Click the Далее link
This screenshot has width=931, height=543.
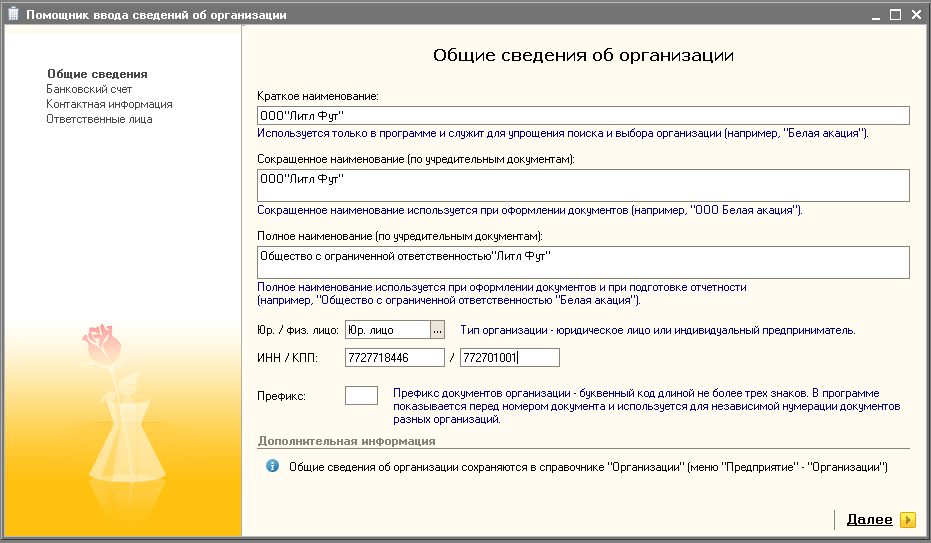click(869, 519)
